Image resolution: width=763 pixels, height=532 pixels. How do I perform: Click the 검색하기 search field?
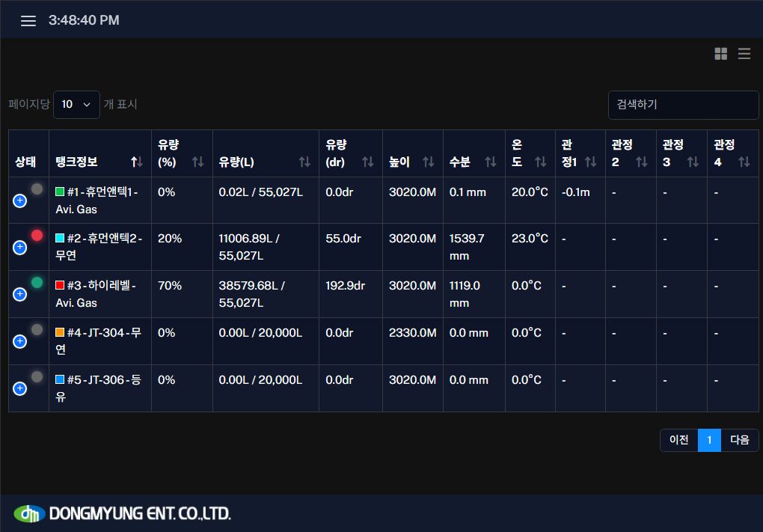coord(683,105)
